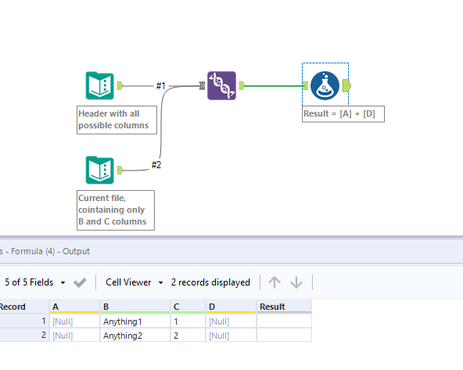Click the annotation Result = [A] + [D]
The height and width of the screenshot is (370, 463).
click(x=343, y=114)
